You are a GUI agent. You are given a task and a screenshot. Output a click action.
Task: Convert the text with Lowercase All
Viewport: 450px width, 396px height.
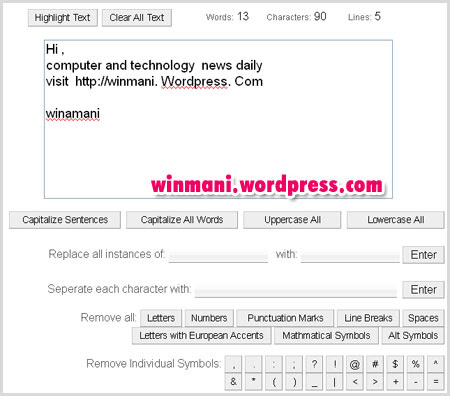pos(396,220)
